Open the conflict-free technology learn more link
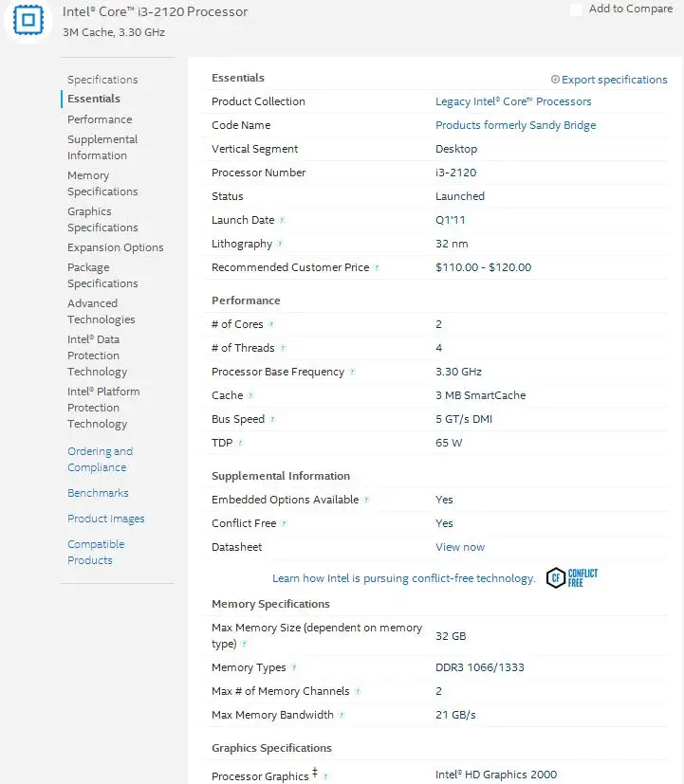This screenshot has height=784, width=684. (403, 578)
